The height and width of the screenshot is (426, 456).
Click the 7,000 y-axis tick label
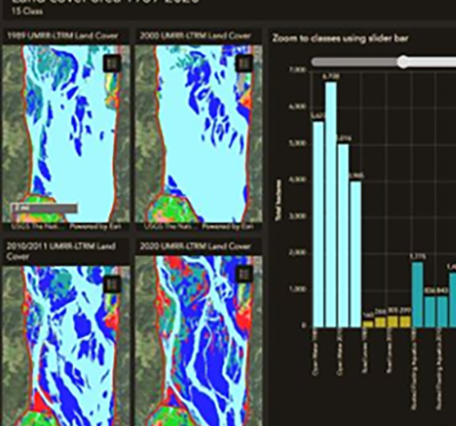tap(297, 70)
